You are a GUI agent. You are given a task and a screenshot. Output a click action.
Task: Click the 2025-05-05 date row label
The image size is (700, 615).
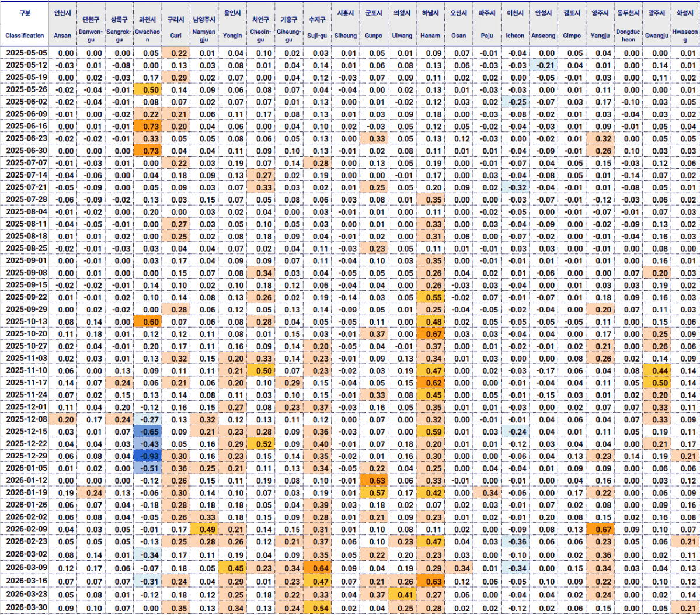tap(26, 53)
